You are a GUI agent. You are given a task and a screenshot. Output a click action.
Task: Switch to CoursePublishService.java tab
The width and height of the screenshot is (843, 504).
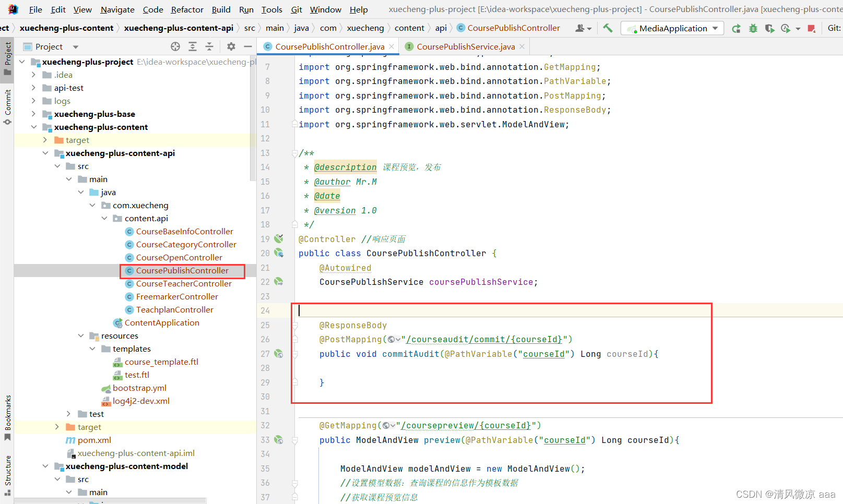pos(466,46)
